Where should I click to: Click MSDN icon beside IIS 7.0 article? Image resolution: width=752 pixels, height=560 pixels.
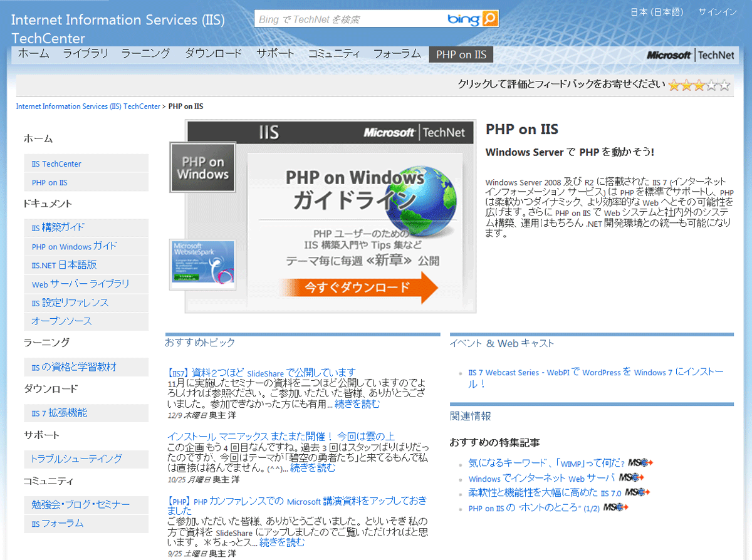click(x=637, y=492)
